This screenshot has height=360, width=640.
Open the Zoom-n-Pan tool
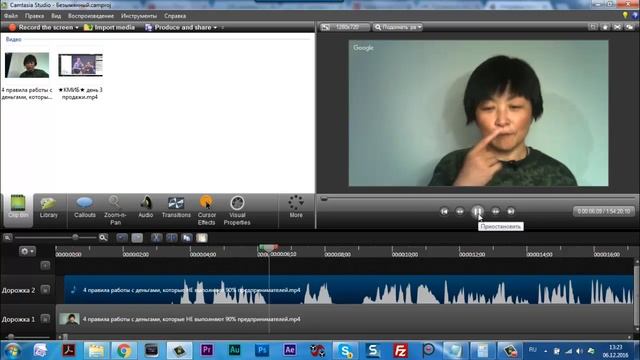tap(115, 211)
